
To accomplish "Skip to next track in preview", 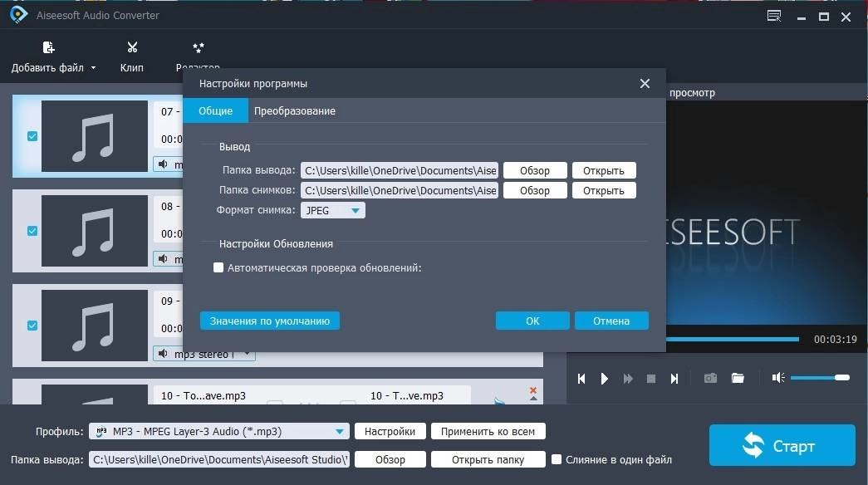I will click(x=674, y=379).
